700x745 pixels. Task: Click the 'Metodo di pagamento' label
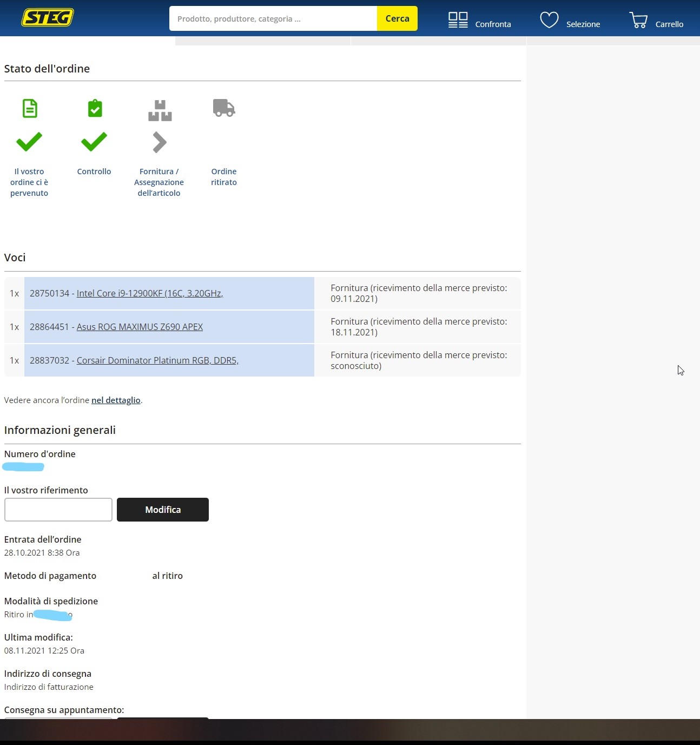50,576
